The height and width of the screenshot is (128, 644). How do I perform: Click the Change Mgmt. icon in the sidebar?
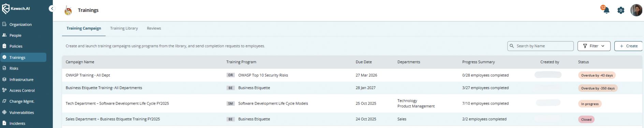point(4,101)
